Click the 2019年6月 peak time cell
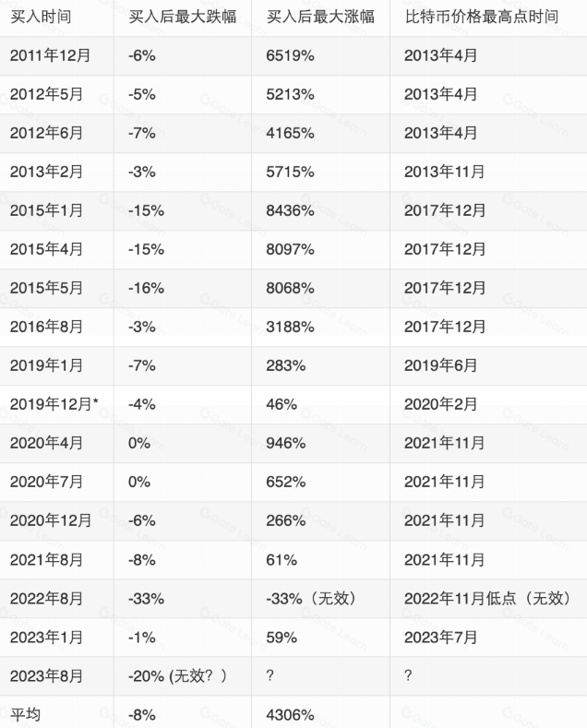 pos(441,365)
